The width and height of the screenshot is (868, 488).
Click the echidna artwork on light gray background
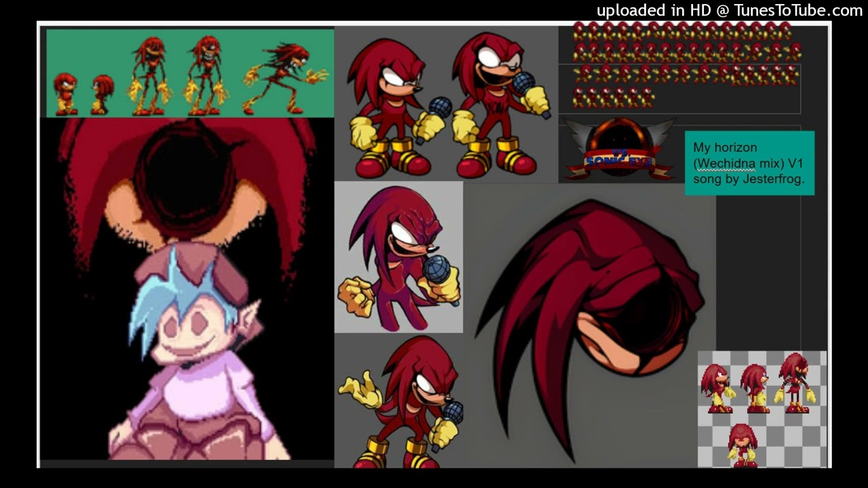point(399,258)
